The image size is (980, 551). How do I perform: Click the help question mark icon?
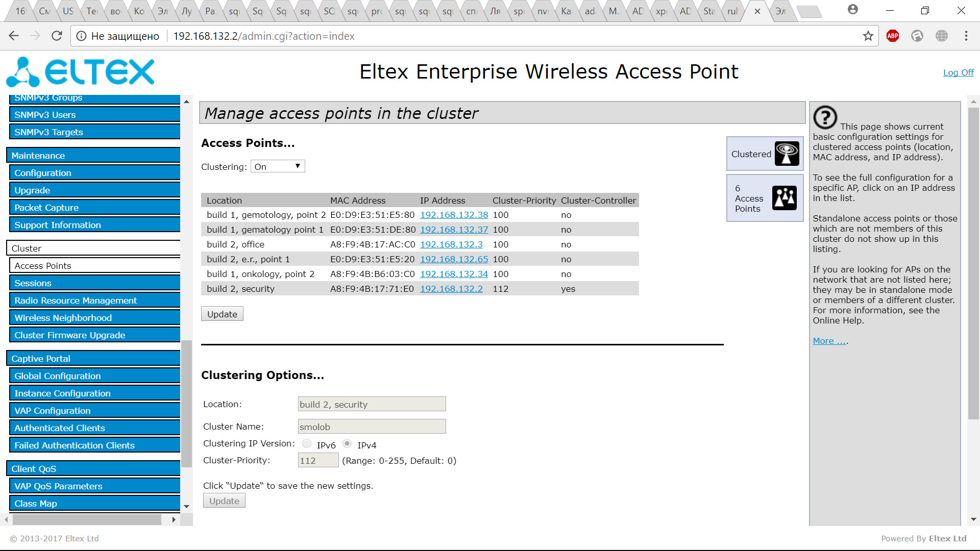(825, 117)
